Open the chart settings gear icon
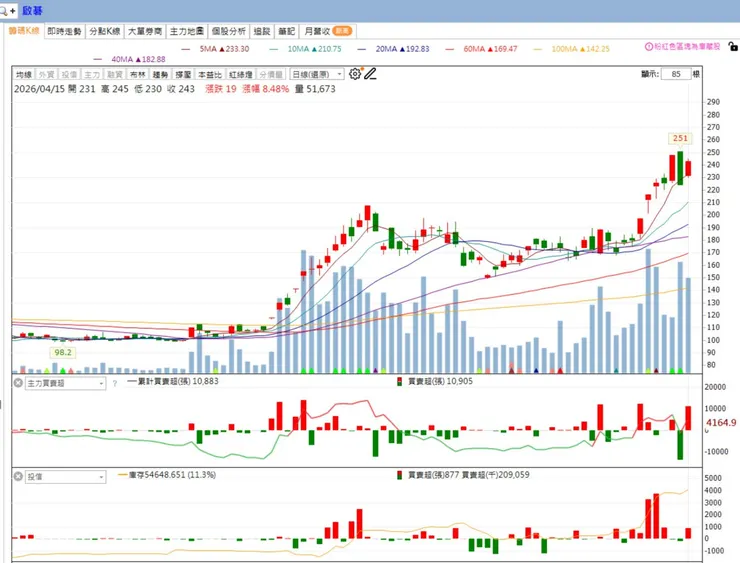The width and height of the screenshot is (740, 563). 355,74
